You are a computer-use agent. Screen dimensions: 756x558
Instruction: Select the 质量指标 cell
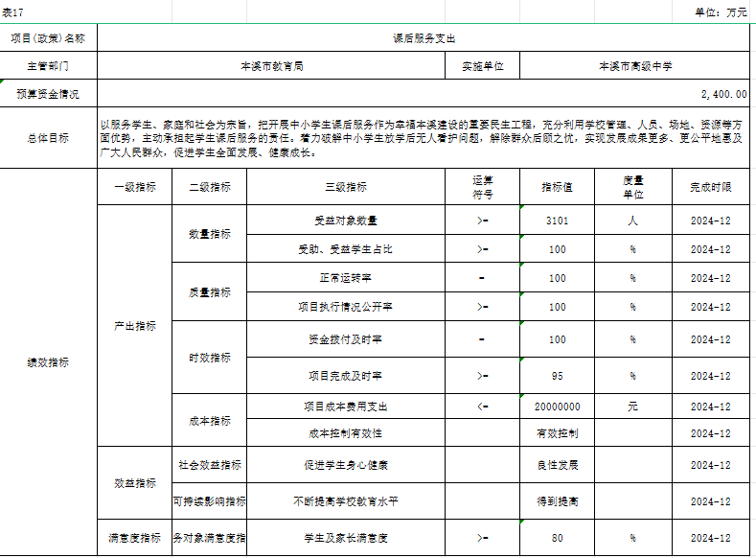tap(210, 291)
